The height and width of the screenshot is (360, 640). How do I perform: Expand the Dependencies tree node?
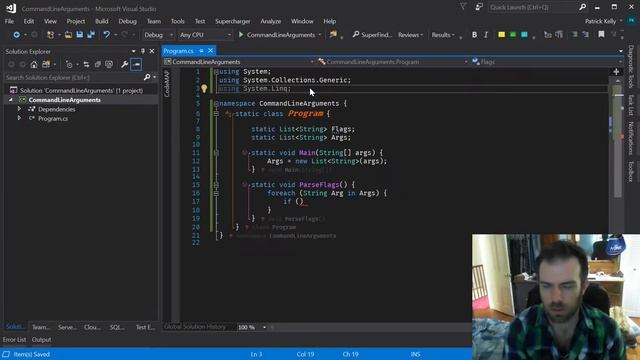tap(19, 109)
